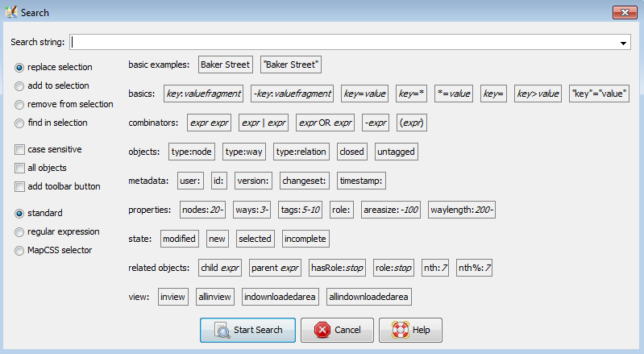The image size is (644, 354).
Task: Insert key=value example
Action: click(364, 94)
